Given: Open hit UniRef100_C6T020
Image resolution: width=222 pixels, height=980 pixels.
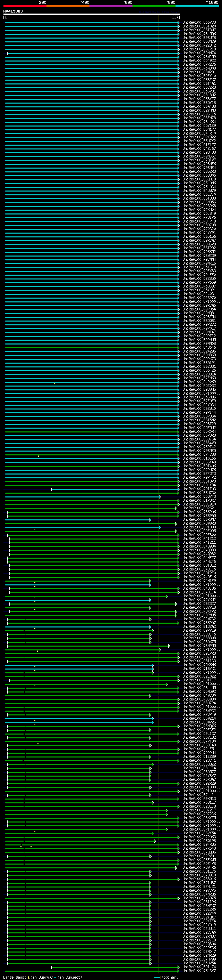Looking at the screenshot, I should 199,26.
